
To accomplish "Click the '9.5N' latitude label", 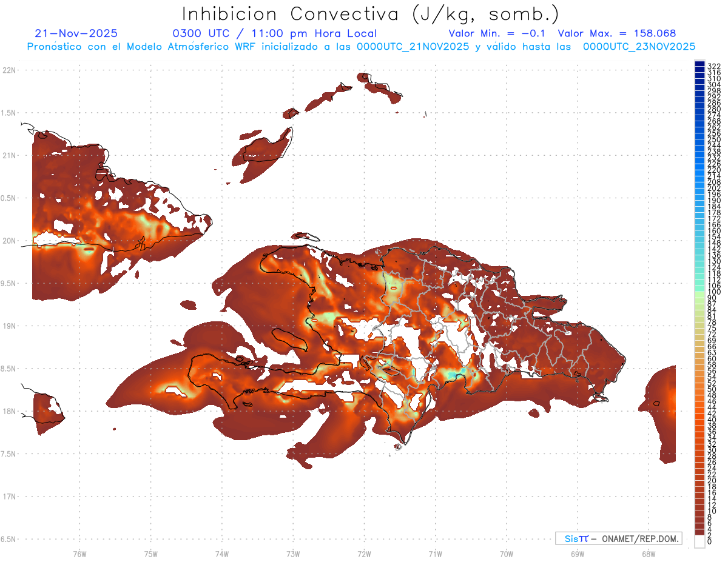I will [x=8, y=284].
